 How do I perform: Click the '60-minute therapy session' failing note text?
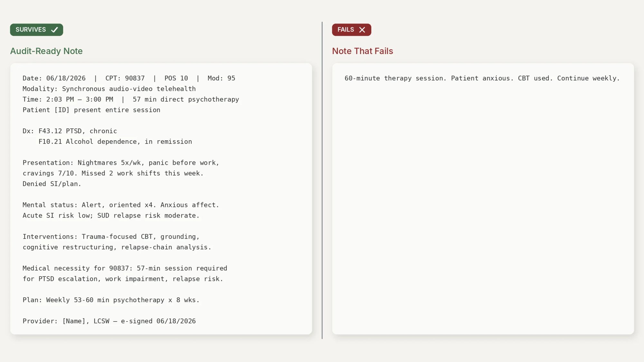pos(482,78)
